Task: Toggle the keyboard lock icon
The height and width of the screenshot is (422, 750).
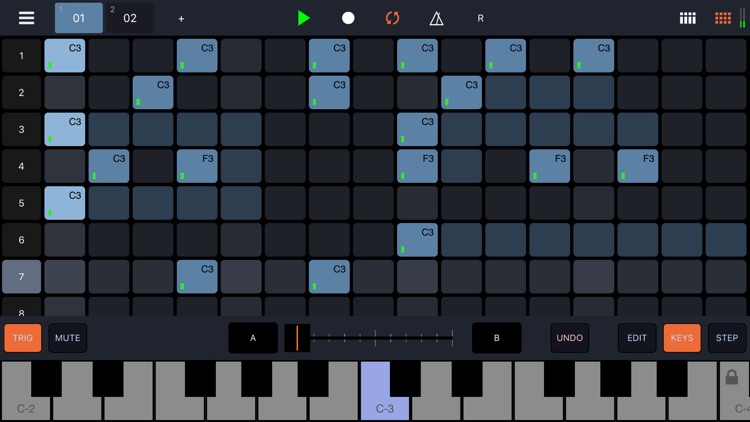Action: pyautogui.click(x=731, y=377)
